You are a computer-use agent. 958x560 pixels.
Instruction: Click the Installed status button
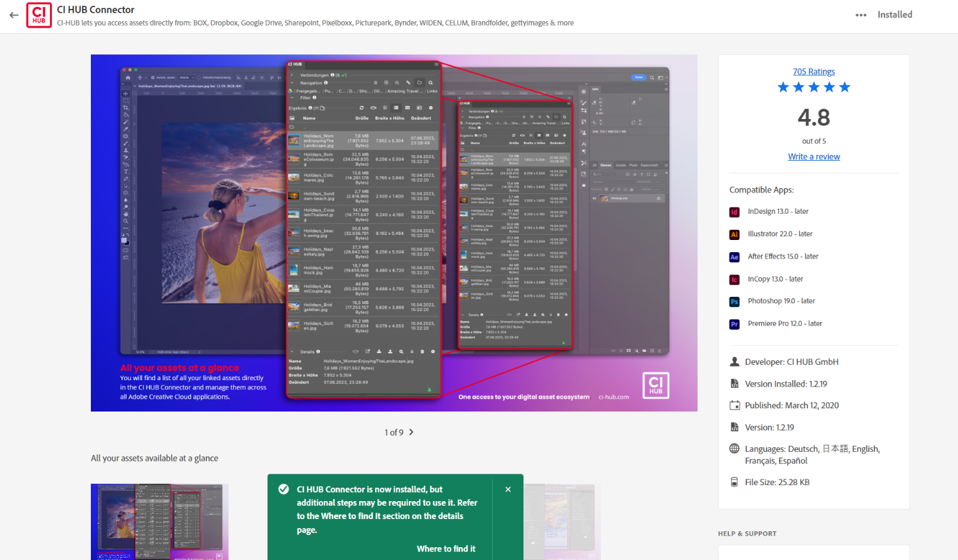coord(895,15)
